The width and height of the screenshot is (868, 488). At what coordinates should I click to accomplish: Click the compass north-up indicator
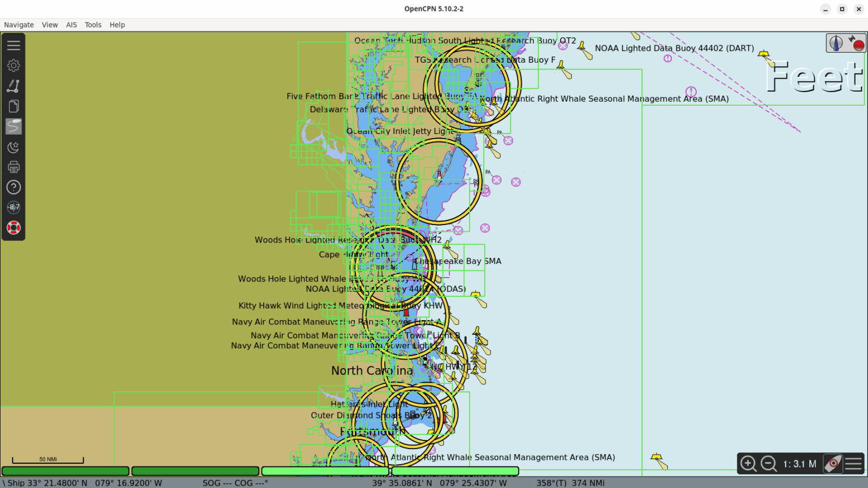click(x=836, y=43)
